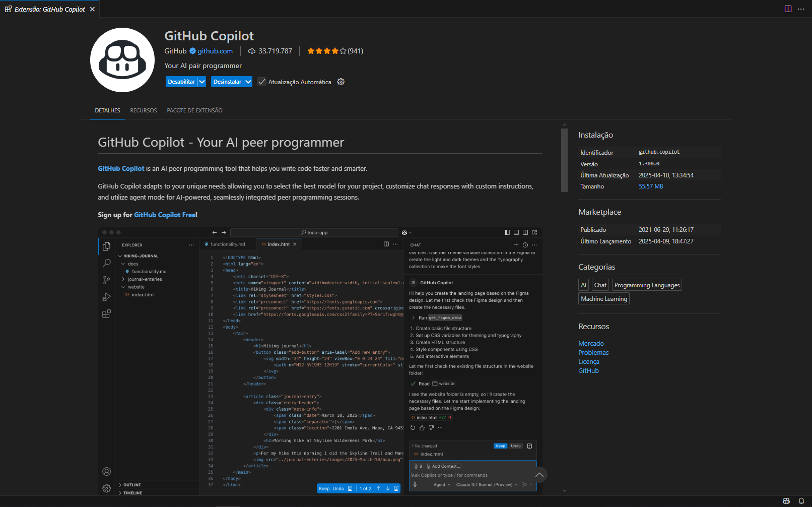Select the Extensão: GitHub Copilot editor tab
This screenshot has height=507, width=812.
tap(49, 9)
